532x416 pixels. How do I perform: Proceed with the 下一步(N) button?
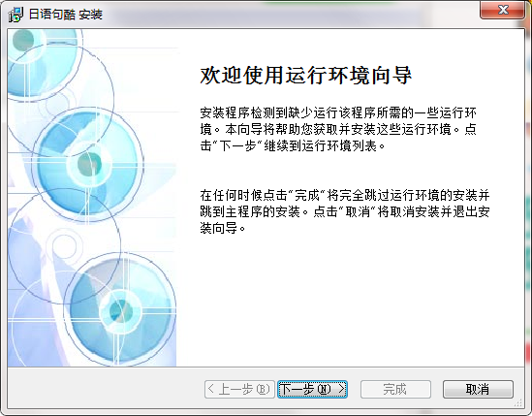312,389
